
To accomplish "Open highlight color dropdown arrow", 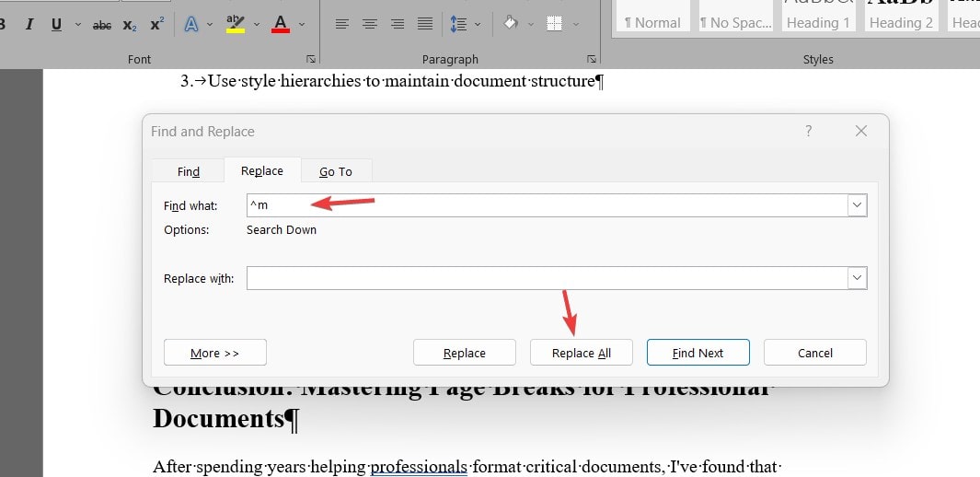I will coord(256,24).
